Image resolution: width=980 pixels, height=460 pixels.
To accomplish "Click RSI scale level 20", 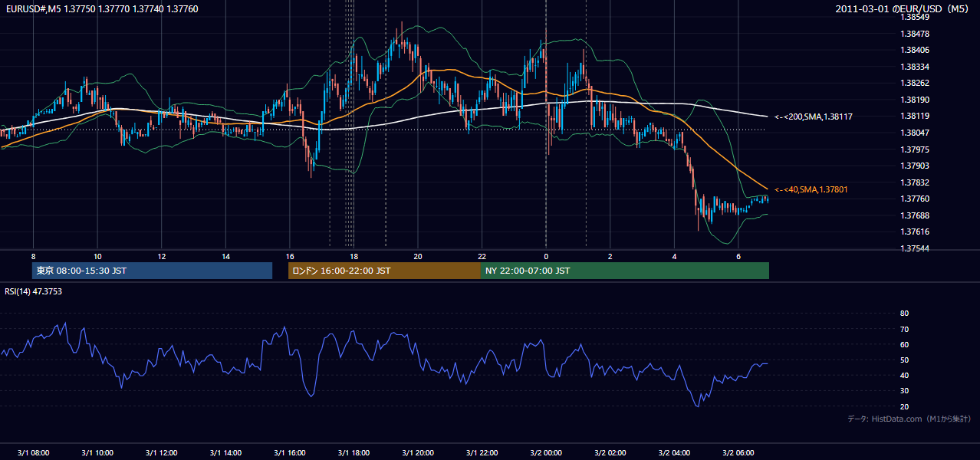I will tap(904, 406).
